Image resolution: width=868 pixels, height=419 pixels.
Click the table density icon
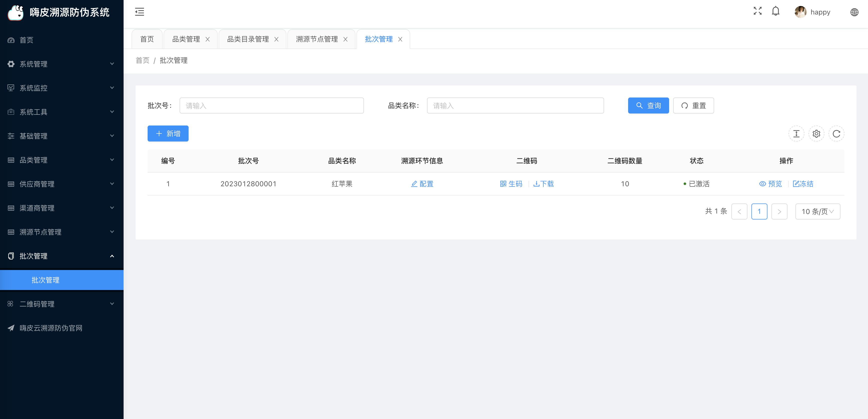(x=796, y=134)
